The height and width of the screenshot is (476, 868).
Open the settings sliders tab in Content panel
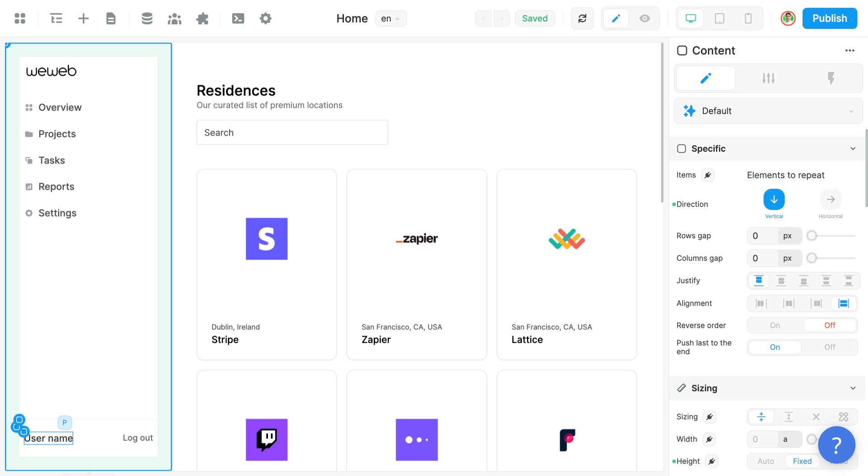[x=768, y=78]
